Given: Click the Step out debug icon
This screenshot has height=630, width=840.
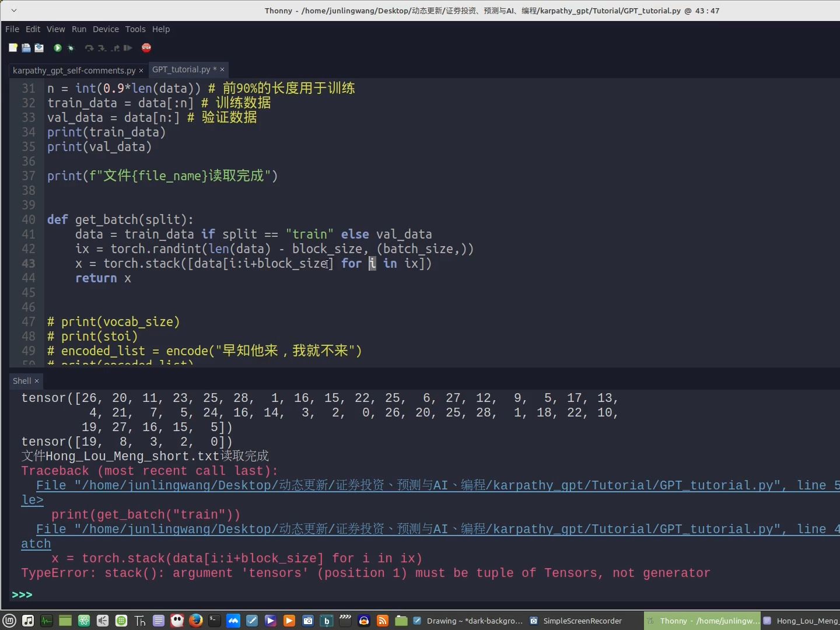Looking at the screenshot, I should point(116,48).
